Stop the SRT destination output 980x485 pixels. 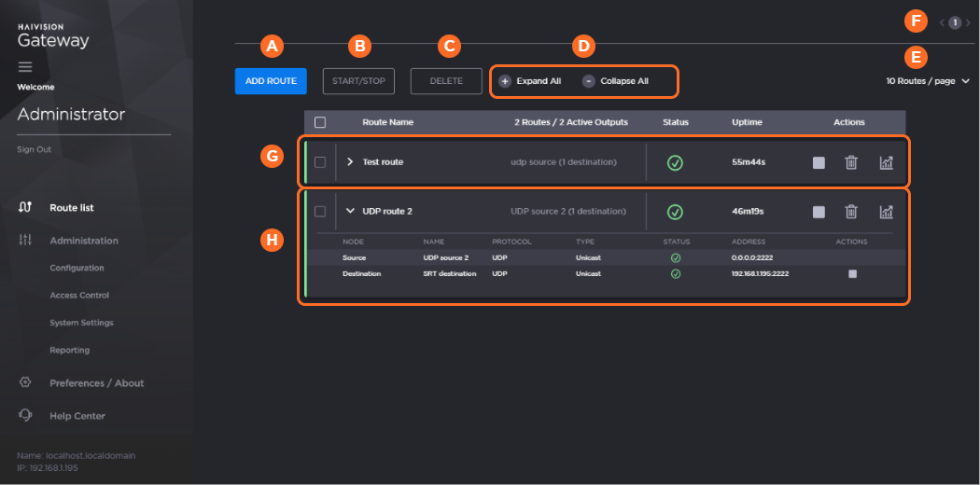[851, 274]
